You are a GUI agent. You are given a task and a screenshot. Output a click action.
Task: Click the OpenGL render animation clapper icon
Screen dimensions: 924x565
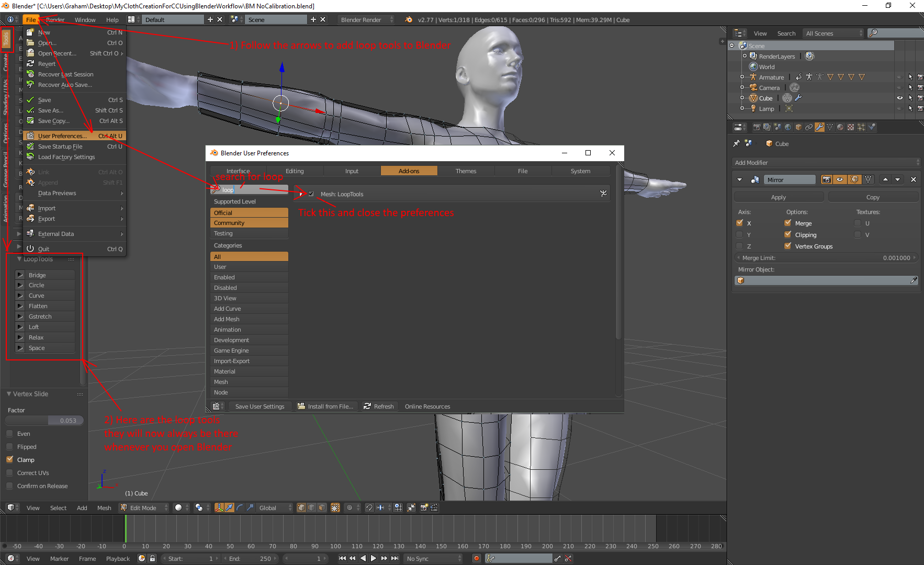(x=434, y=507)
